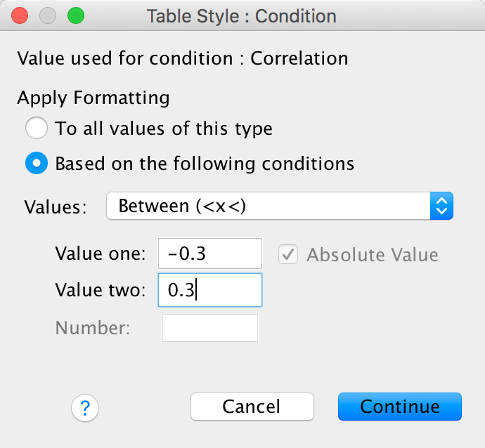This screenshot has width=485, height=448.
Task: Click the "Absolute Value" label text
Action: tap(373, 255)
